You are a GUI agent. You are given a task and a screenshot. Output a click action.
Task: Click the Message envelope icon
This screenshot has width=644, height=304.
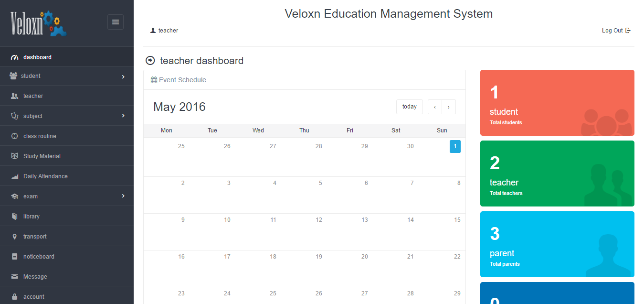14,277
